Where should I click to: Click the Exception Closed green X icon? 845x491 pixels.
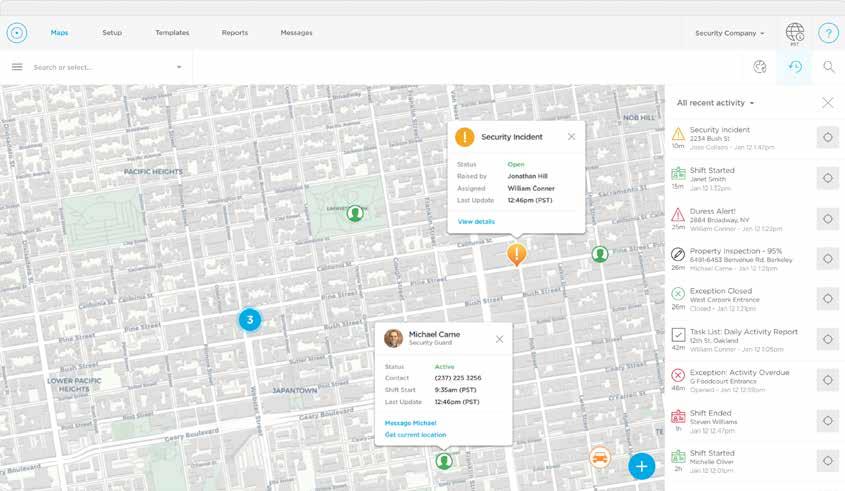678,294
